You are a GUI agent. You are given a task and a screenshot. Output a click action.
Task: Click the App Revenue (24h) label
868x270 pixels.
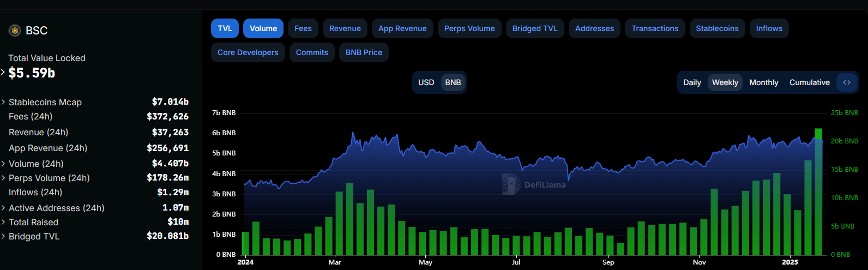click(x=48, y=148)
